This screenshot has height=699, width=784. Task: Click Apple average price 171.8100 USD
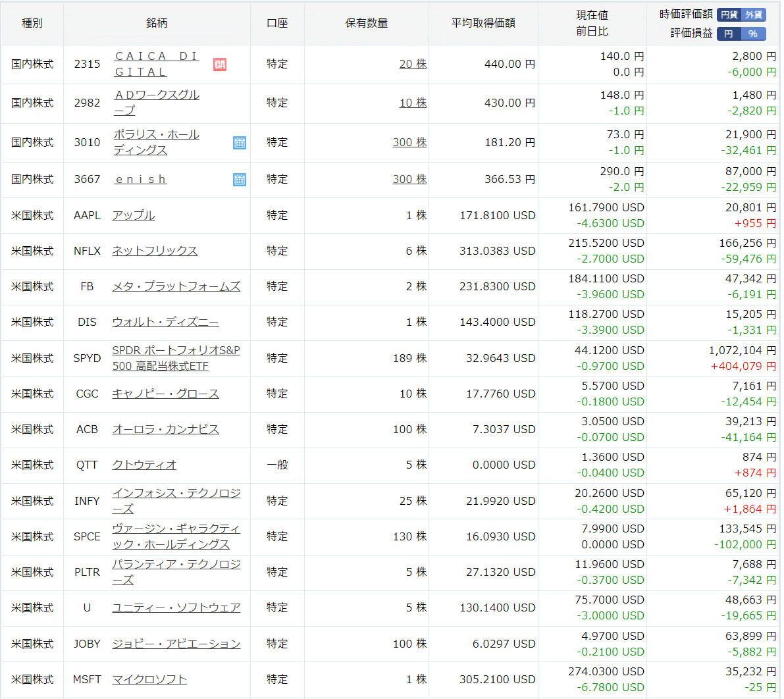tap(498, 215)
